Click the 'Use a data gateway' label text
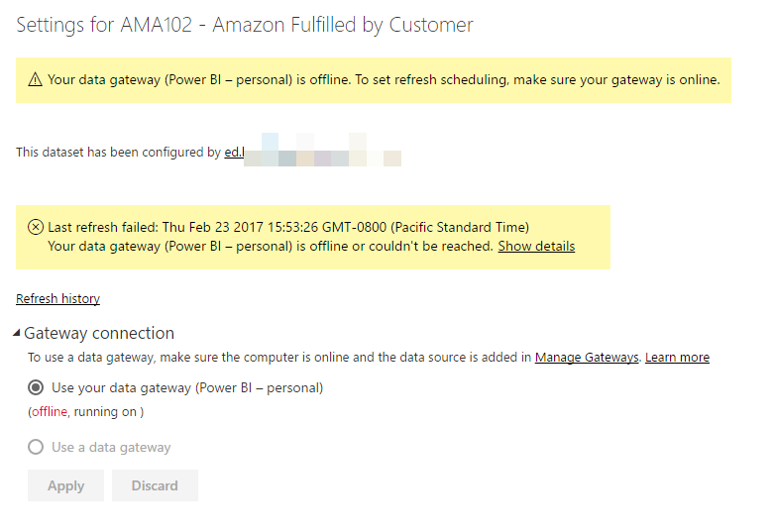Image resolution: width=775 pixels, height=532 pixels. coord(111,447)
